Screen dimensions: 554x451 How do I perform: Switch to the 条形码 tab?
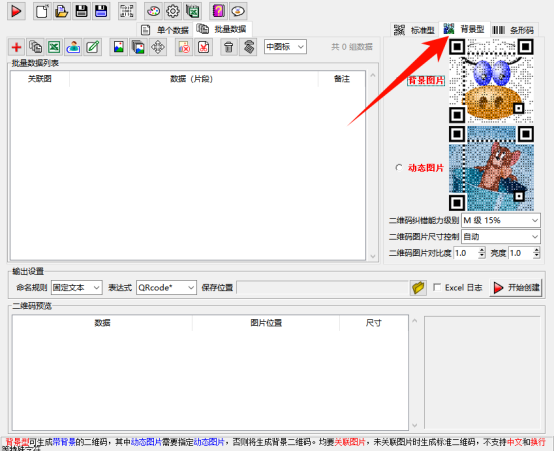point(513,30)
